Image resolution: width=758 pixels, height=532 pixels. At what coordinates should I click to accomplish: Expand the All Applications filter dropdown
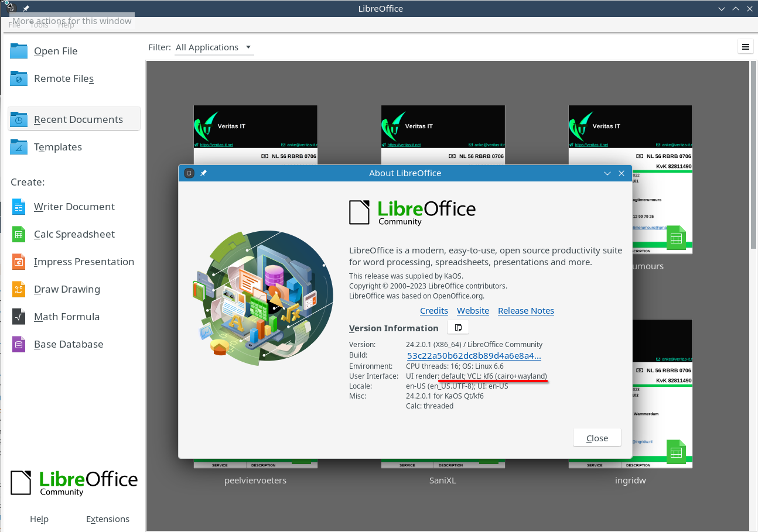click(214, 47)
